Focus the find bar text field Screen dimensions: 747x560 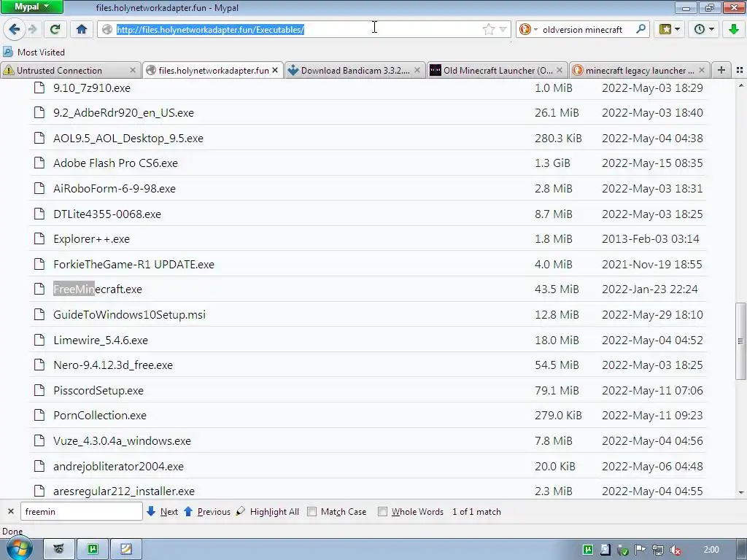(x=82, y=511)
